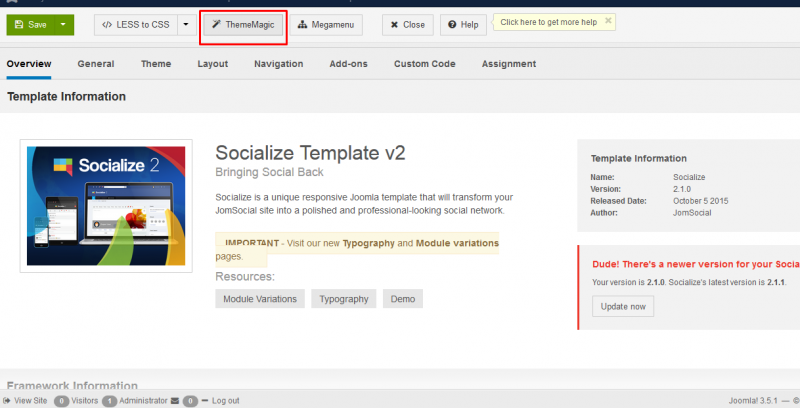
Task: Expand the Save dropdown arrow
Action: 63,24
